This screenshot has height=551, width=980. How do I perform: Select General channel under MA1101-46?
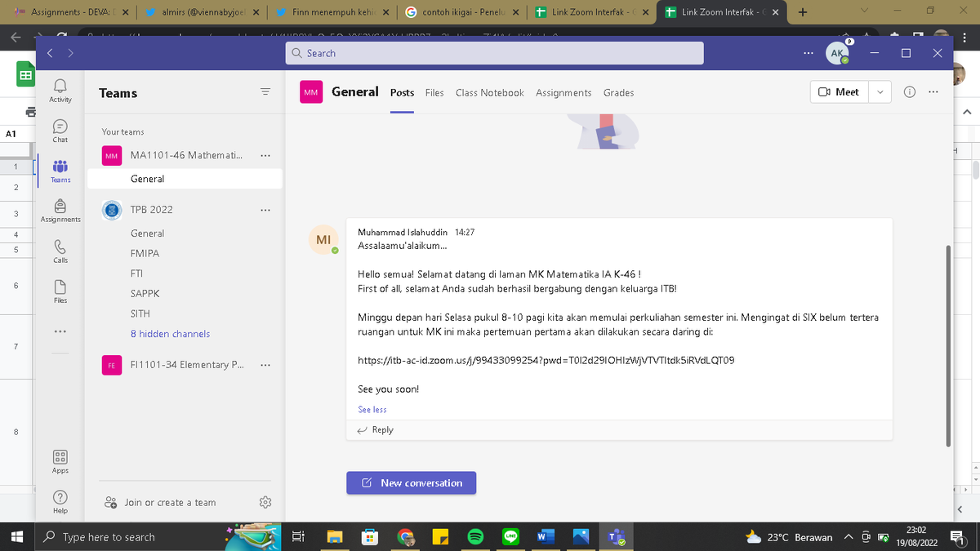[x=185, y=179]
